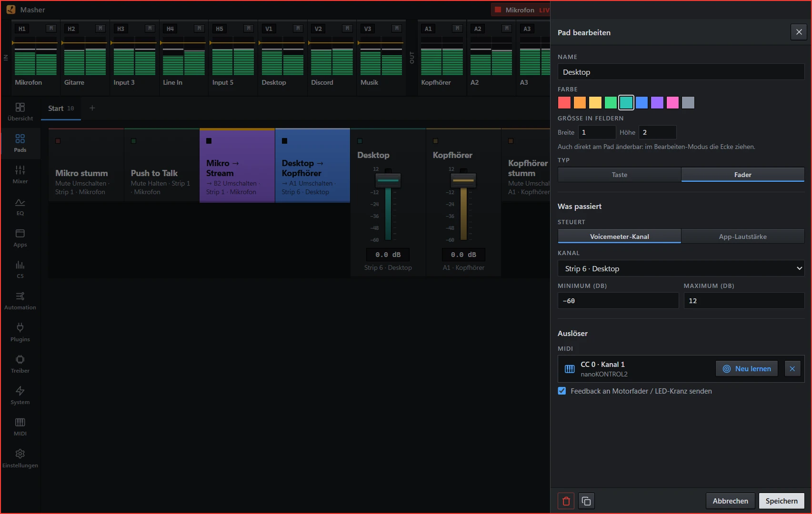The width and height of the screenshot is (812, 514).
Task: Toggle mute M on V3 Musik channel
Action: 397,29
